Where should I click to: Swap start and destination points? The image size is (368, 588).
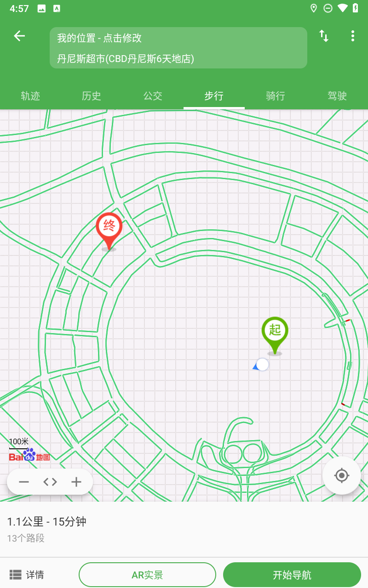coord(324,36)
